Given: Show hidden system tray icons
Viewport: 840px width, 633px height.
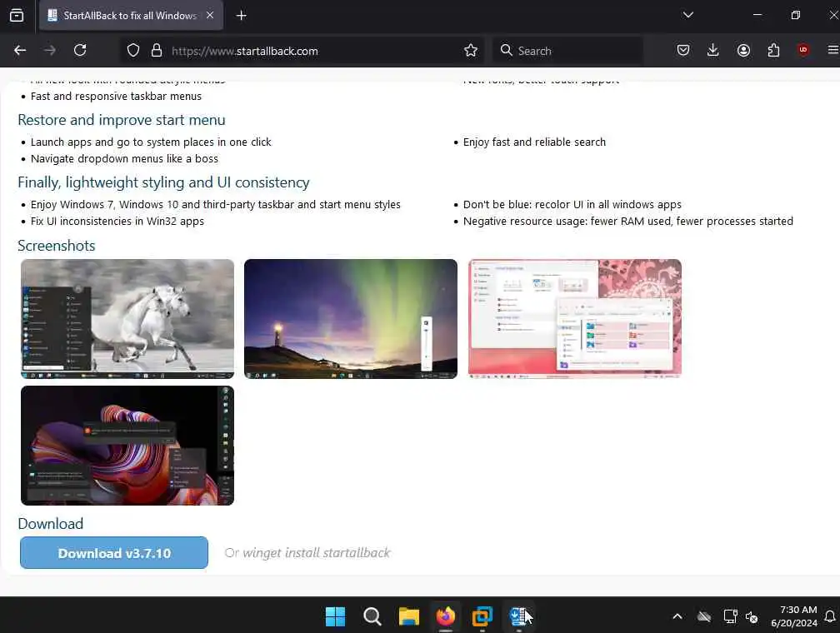Looking at the screenshot, I should pyautogui.click(x=677, y=616).
